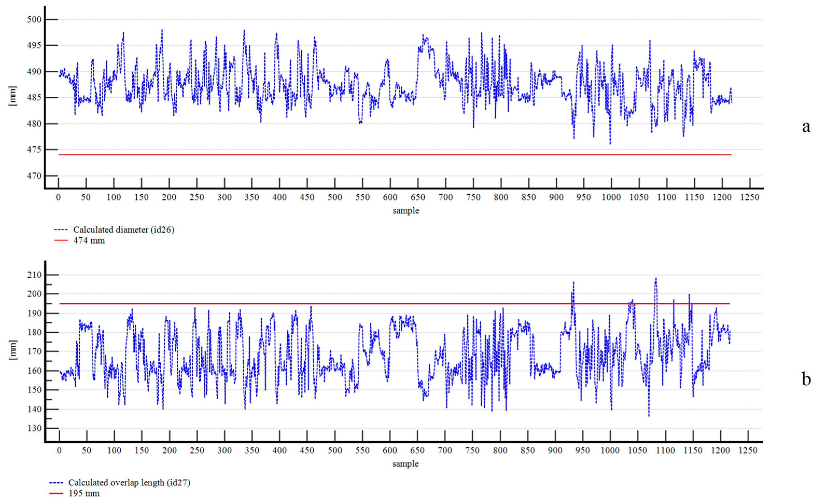Click the red line swatch beside 474 mm
This screenshot has height=504, width=816.
[61, 240]
